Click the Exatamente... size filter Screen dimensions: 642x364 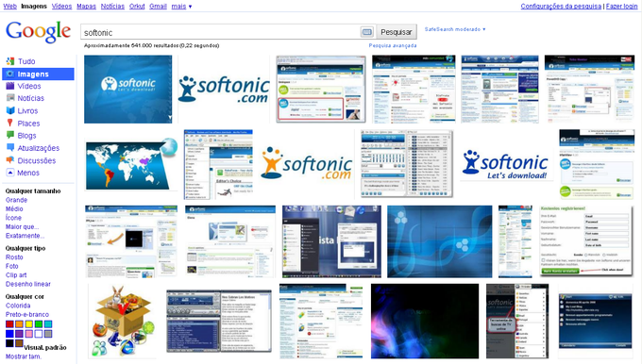click(x=25, y=236)
